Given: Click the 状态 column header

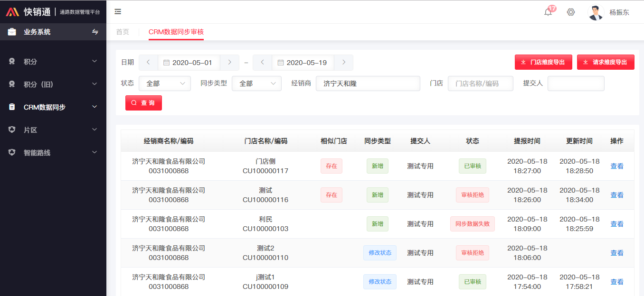Looking at the screenshot, I should [473, 141].
